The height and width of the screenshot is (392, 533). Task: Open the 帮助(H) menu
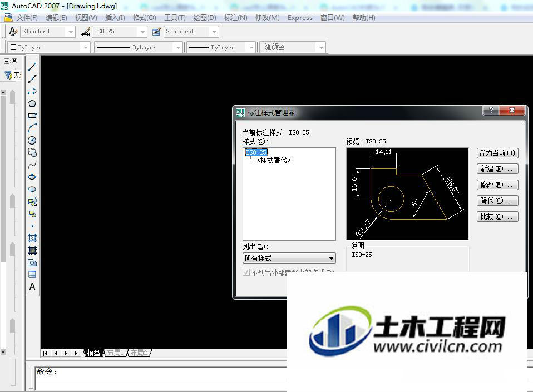(x=364, y=18)
